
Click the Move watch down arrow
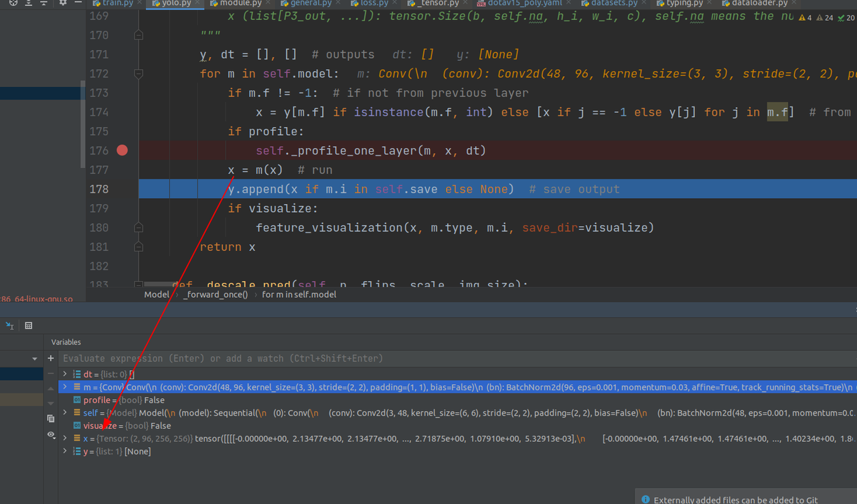50,403
